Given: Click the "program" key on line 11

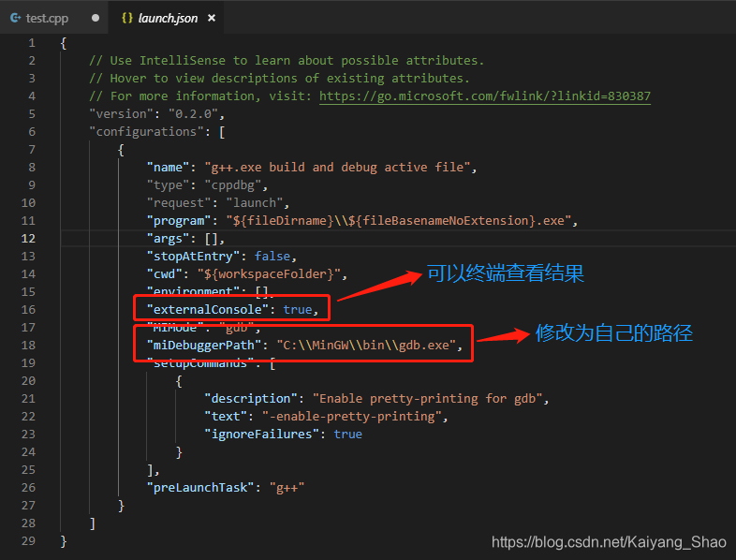Looking at the screenshot, I should [x=179, y=221].
